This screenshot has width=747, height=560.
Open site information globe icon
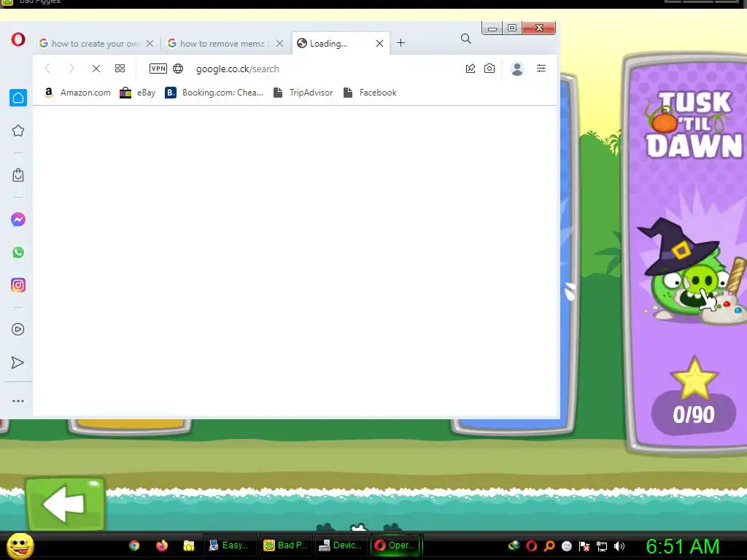point(178,69)
